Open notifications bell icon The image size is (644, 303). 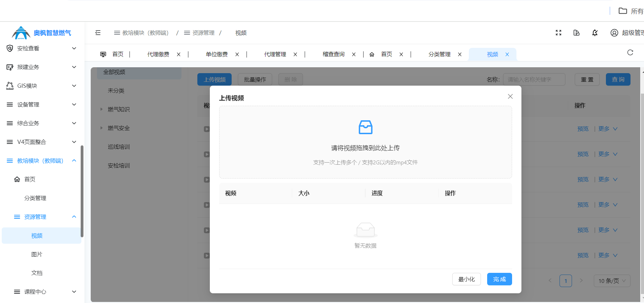[595, 33]
